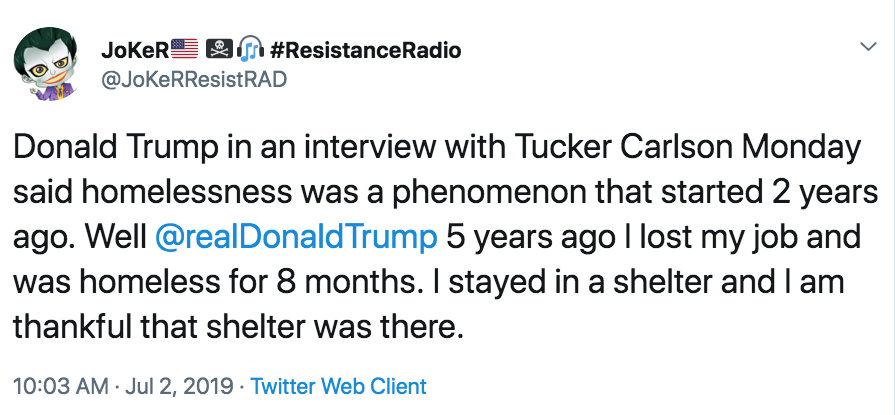Click the words Donald Trump starting tweet

[x=114, y=148]
